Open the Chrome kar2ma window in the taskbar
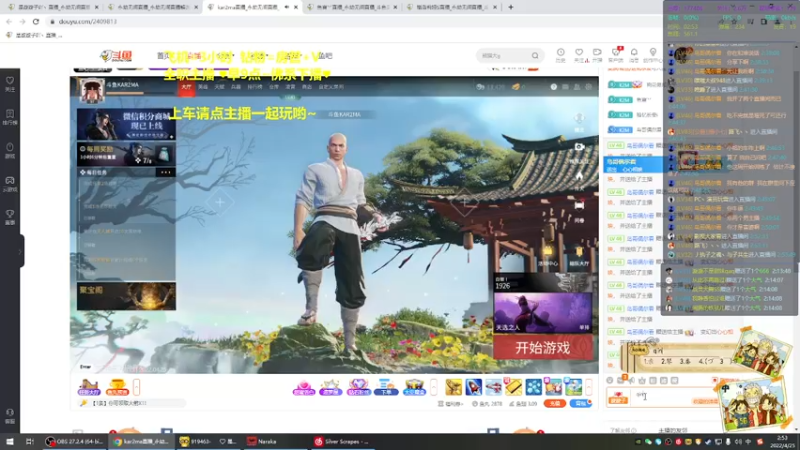This screenshot has width=800, height=450. point(141,442)
